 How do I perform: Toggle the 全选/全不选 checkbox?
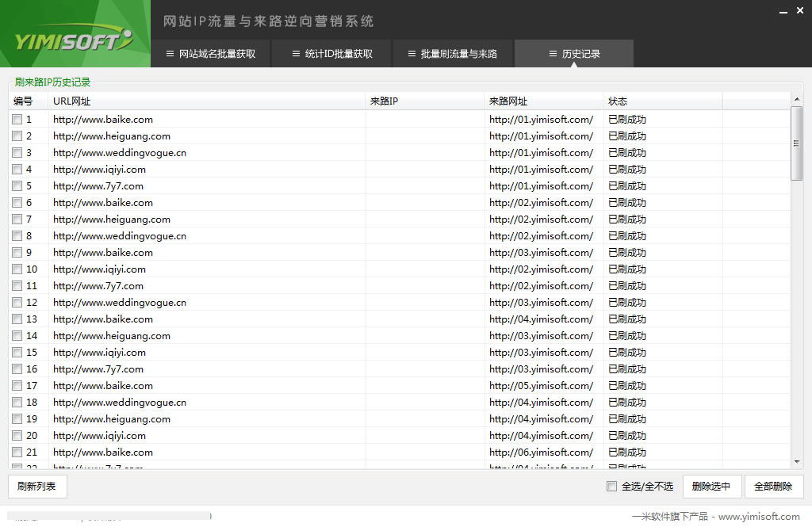pyautogui.click(x=611, y=486)
